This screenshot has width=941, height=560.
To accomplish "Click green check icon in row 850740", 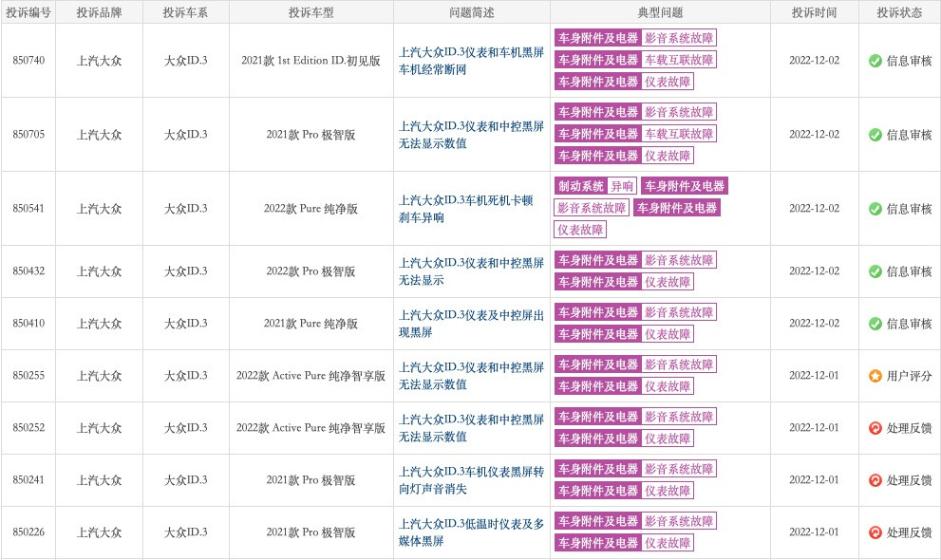I will click(x=875, y=61).
